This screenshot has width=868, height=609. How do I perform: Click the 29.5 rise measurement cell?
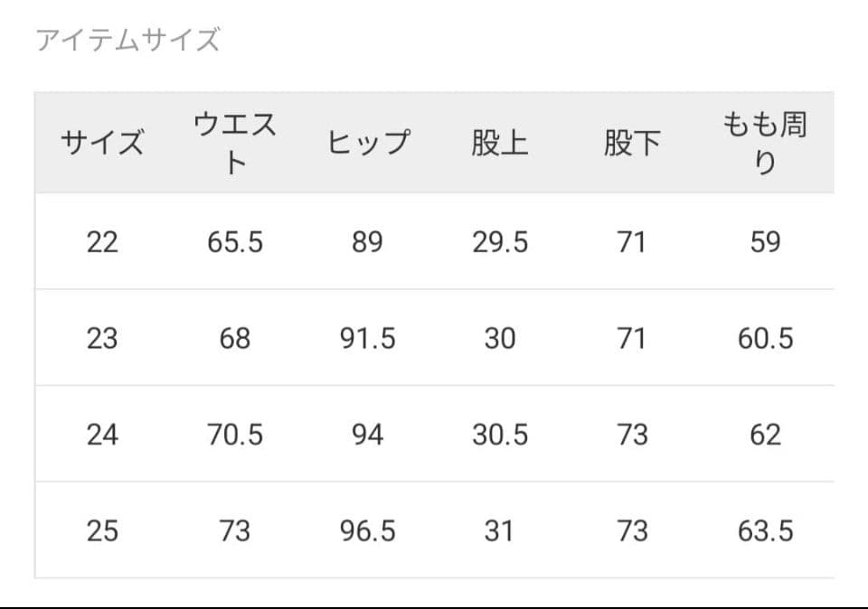499,242
